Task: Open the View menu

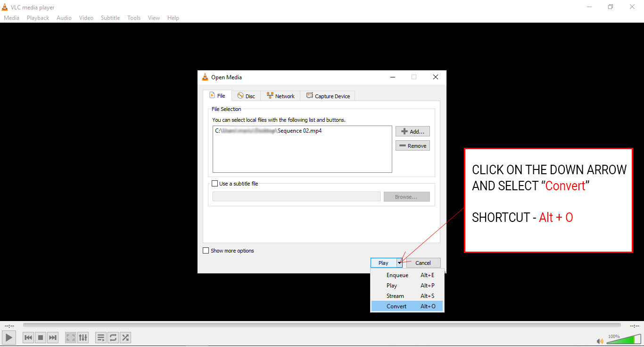Action: pyautogui.click(x=154, y=18)
